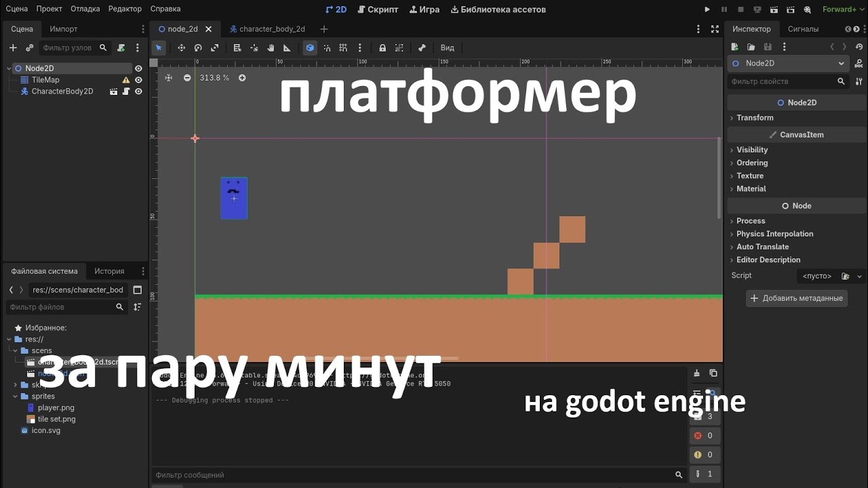Switch to the Скрипт workspace
This screenshot has height=488, width=868.
point(378,9)
